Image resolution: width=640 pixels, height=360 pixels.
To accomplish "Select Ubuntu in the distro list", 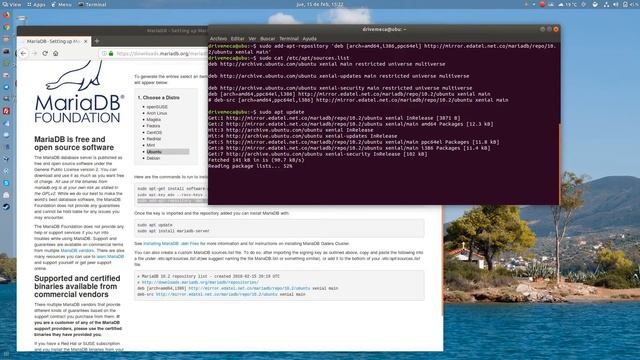I will click(167, 152).
